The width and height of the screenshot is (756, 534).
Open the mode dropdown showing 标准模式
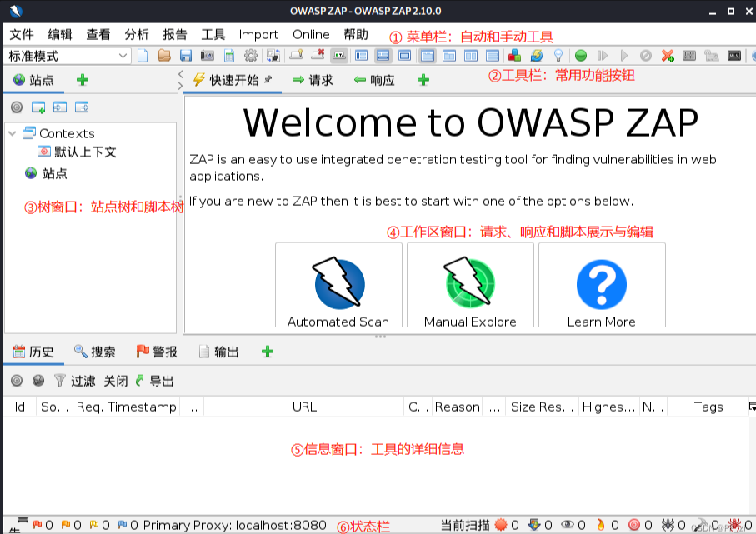point(67,57)
